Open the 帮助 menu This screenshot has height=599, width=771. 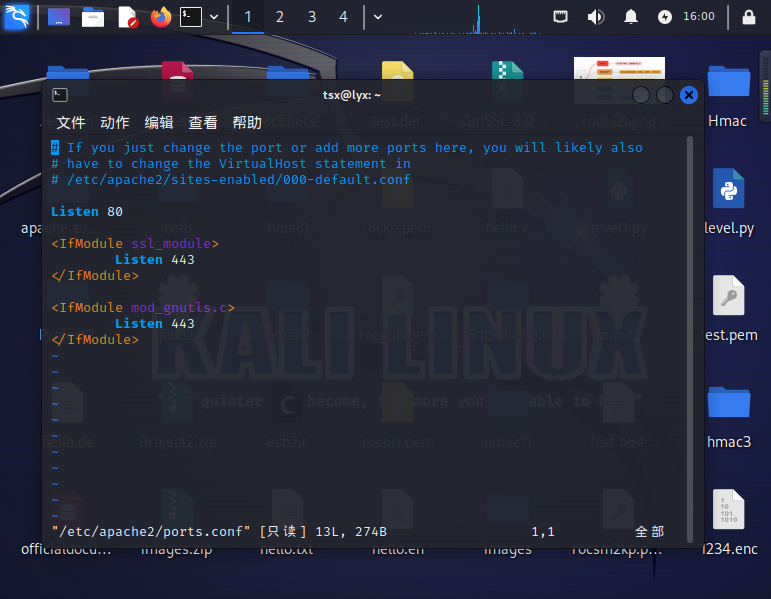pos(247,122)
